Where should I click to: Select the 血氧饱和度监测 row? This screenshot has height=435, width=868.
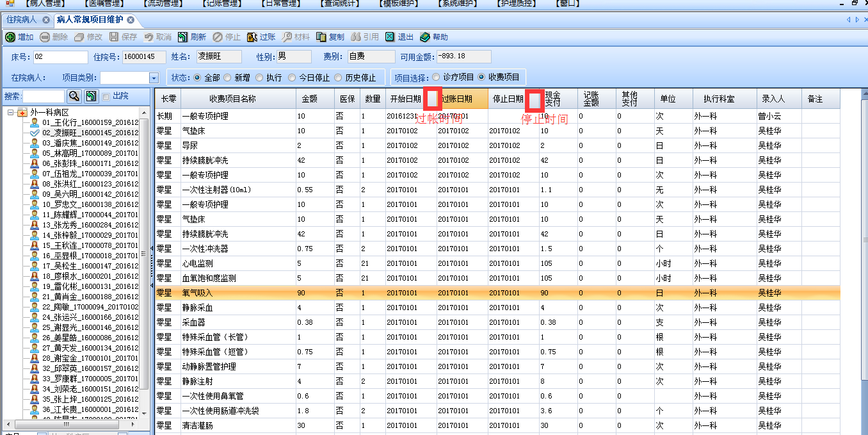point(497,278)
